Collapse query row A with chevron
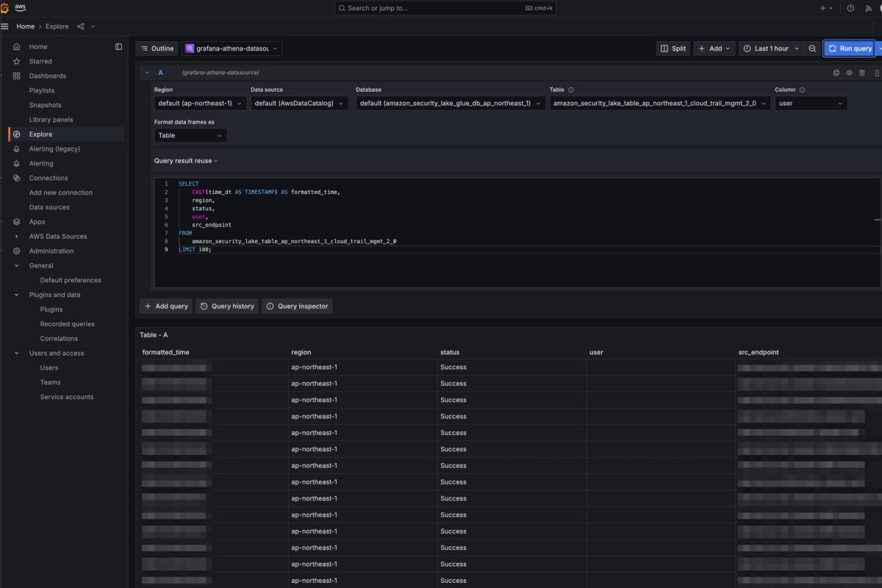The image size is (882, 588). tap(147, 73)
